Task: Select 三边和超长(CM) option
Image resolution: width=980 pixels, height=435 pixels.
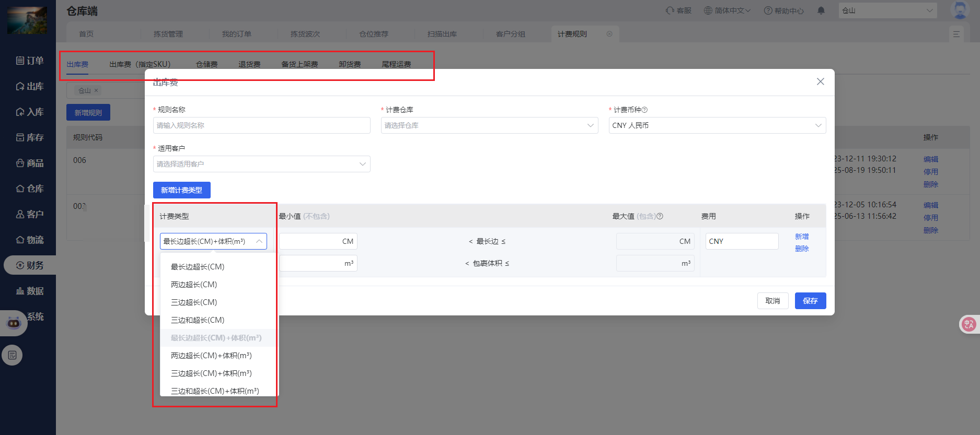Action: (219, 320)
